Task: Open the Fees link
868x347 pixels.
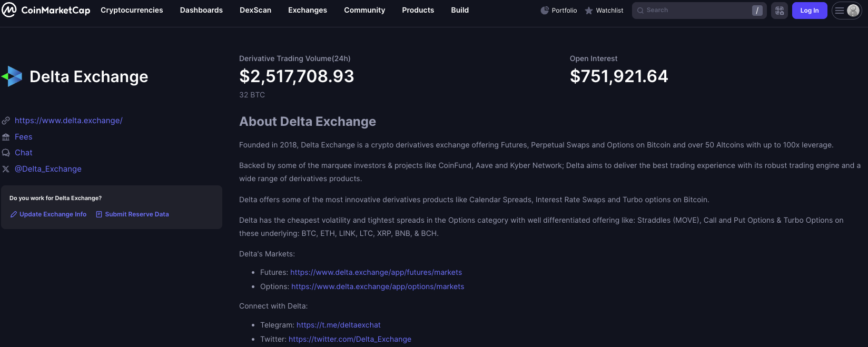Action: tap(24, 137)
